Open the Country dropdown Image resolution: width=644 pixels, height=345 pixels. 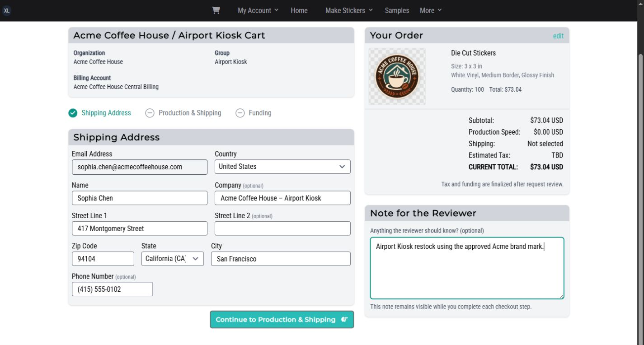[282, 167]
